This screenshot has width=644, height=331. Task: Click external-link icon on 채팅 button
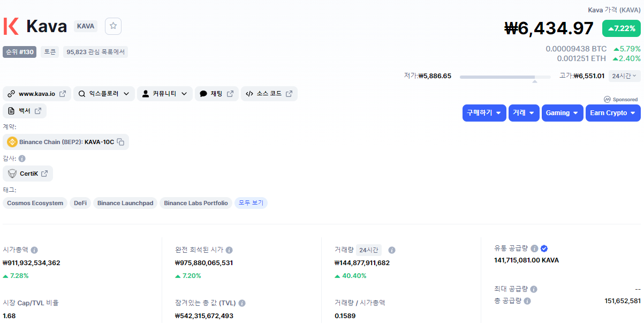coord(230,94)
